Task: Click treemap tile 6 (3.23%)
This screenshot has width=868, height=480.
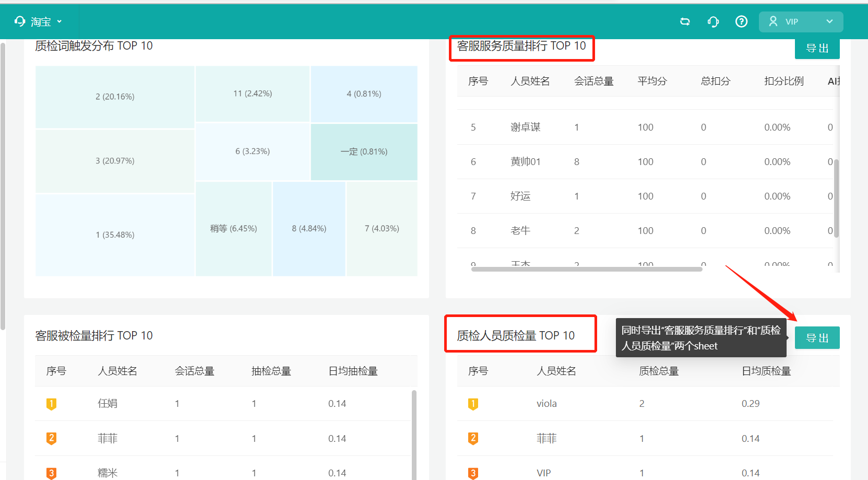Action: click(253, 151)
